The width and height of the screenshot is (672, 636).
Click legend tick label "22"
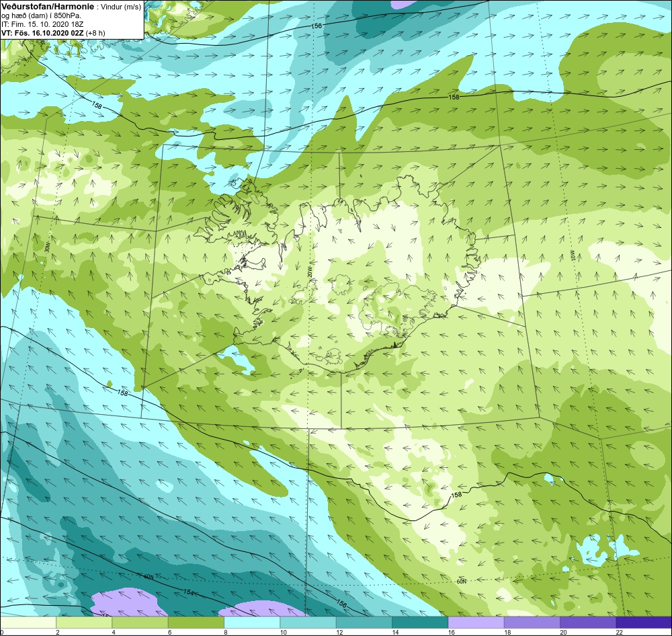tap(620, 632)
